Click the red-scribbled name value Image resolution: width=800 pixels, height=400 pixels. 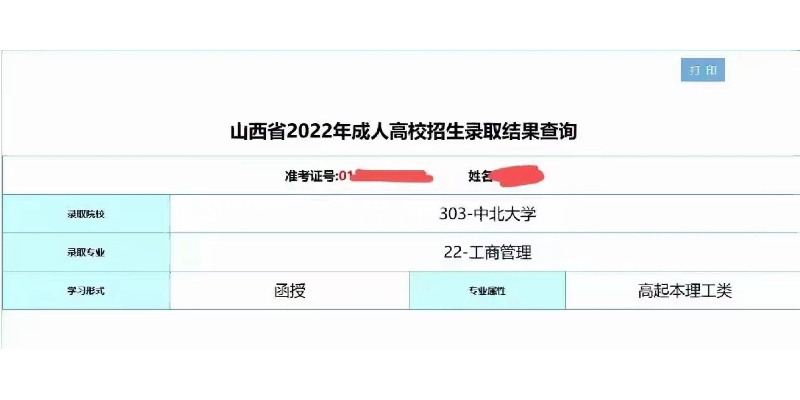pos(519,177)
